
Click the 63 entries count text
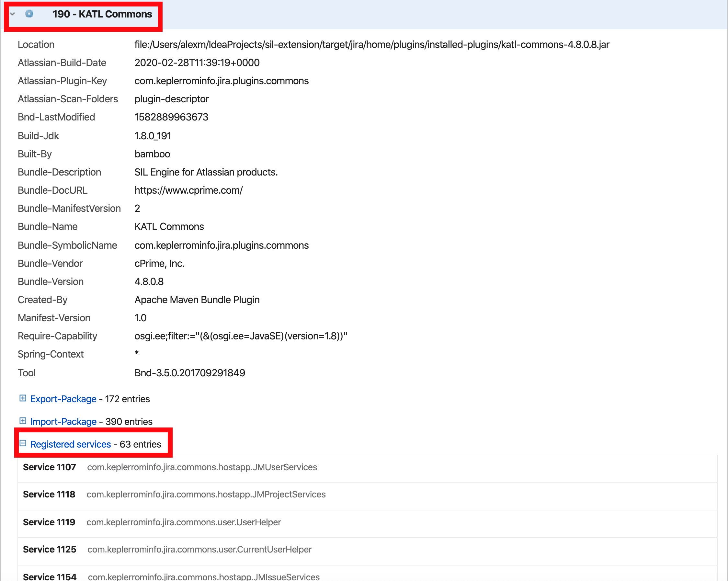[x=141, y=444]
